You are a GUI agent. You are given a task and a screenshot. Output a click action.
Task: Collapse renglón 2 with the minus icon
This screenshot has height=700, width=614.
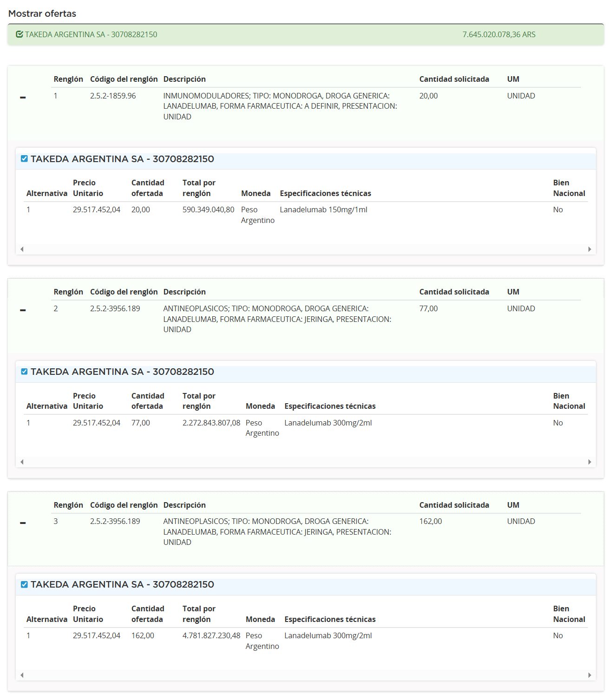click(x=23, y=310)
